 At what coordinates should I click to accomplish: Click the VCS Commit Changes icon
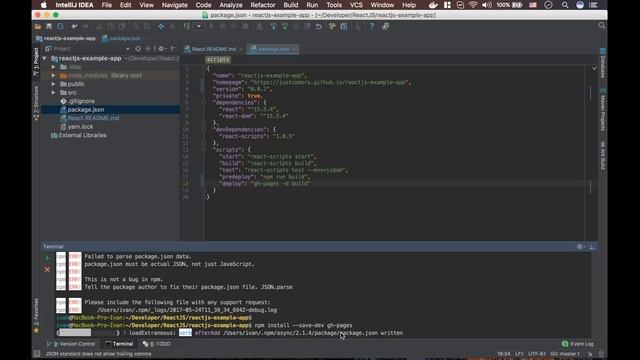(x=284, y=27)
